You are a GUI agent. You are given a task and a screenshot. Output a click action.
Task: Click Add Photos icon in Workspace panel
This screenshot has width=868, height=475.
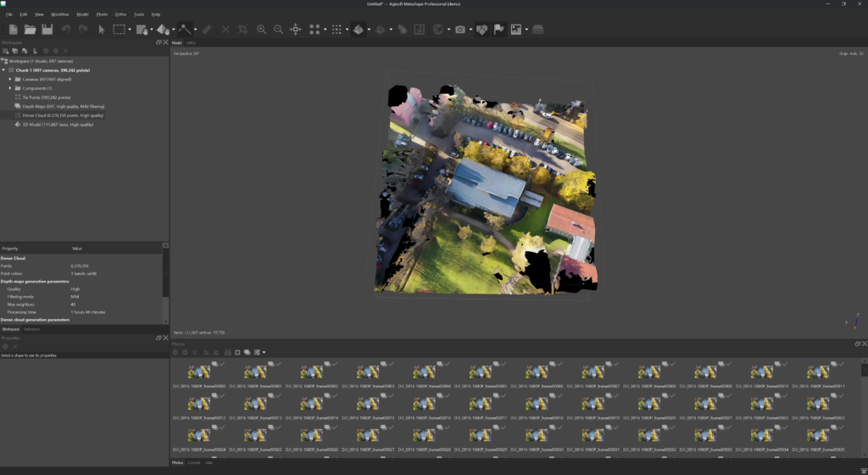(x=15, y=51)
